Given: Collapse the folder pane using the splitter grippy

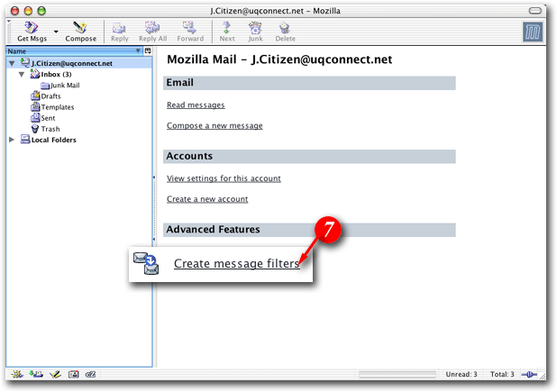Looking at the screenshot, I should tap(153, 178).
